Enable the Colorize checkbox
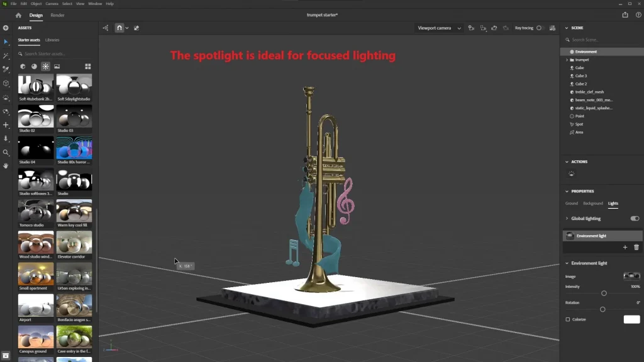This screenshot has height=362, width=644. 568,319
